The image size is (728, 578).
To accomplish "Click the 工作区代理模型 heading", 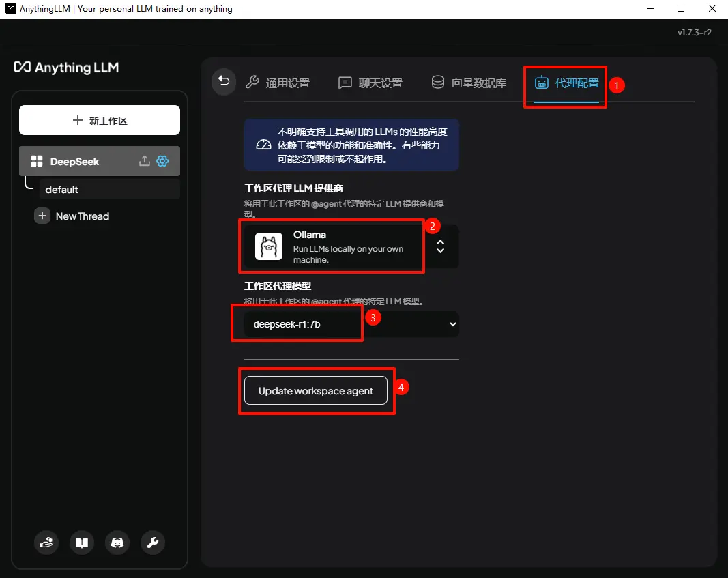I will pyautogui.click(x=278, y=286).
